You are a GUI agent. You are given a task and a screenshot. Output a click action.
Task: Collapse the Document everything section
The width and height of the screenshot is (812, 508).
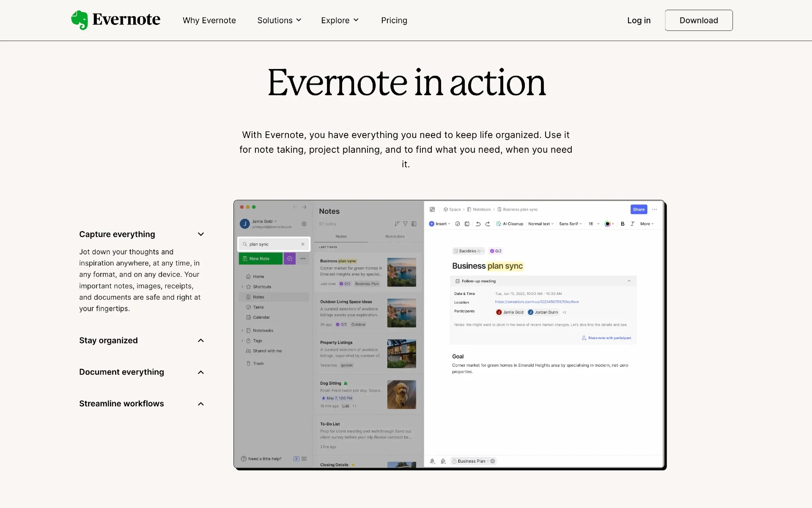[200, 372]
